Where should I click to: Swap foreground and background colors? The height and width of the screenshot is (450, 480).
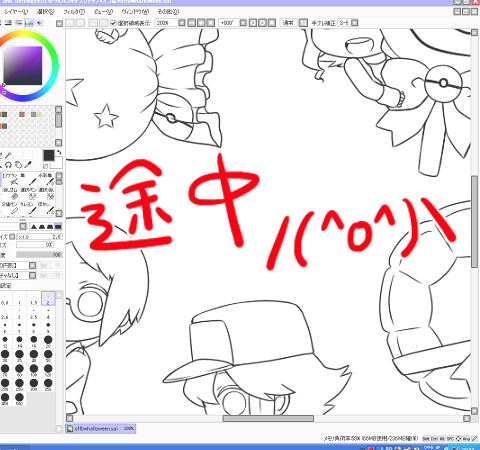(59, 153)
